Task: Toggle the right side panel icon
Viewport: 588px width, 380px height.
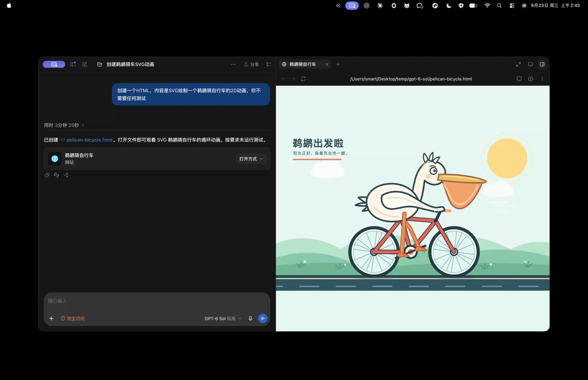Action: 542,64
